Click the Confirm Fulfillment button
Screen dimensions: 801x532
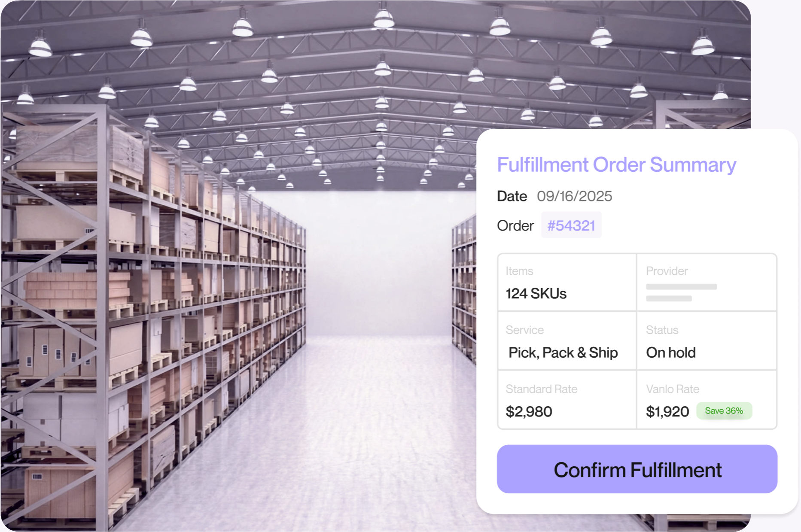637,469
